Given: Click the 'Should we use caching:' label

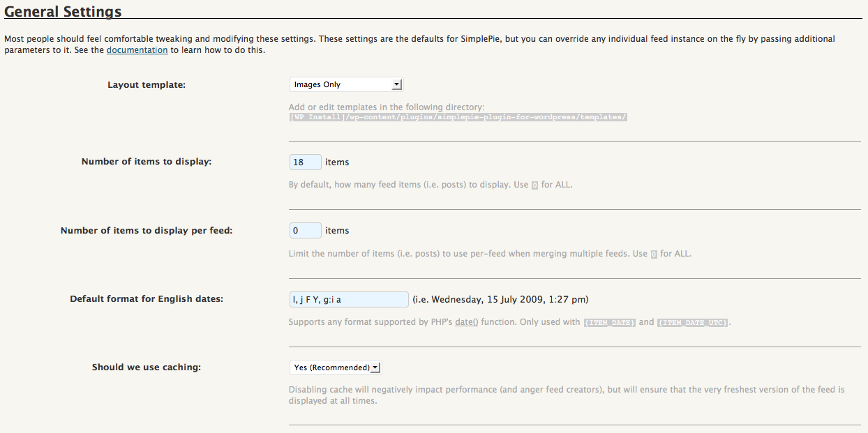Looking at the screenshot, I should point(147,367).
